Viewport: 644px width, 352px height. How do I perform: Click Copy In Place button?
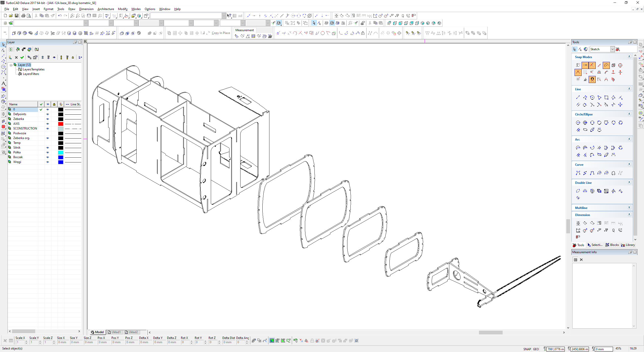click(x=221, y=33)
